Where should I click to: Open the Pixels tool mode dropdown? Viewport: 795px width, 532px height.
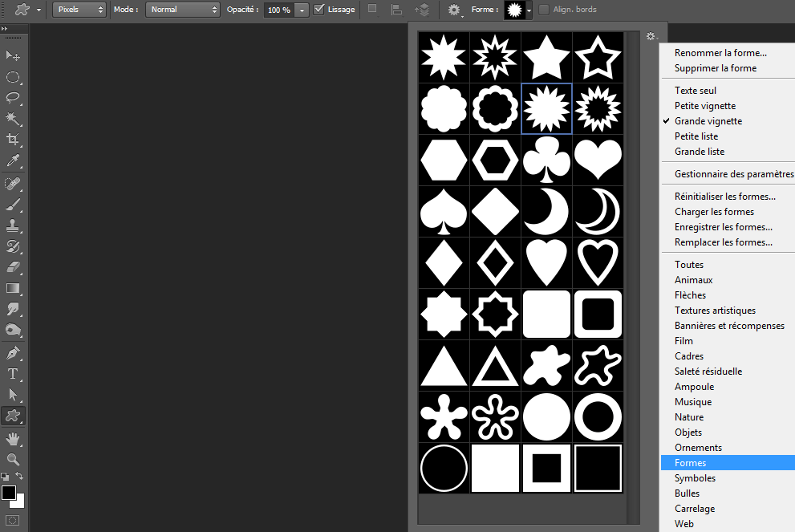coord(79,10)
